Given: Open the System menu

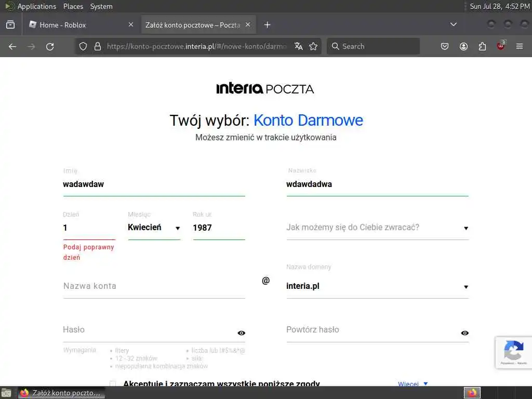Looking at the screenshot, I should pyautogui.click(x=101, y=6).
